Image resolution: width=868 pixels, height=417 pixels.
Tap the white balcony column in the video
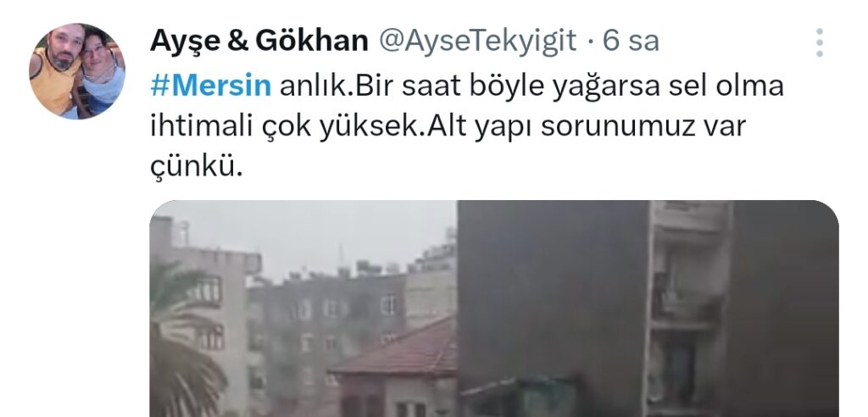(x=688, y=309)
